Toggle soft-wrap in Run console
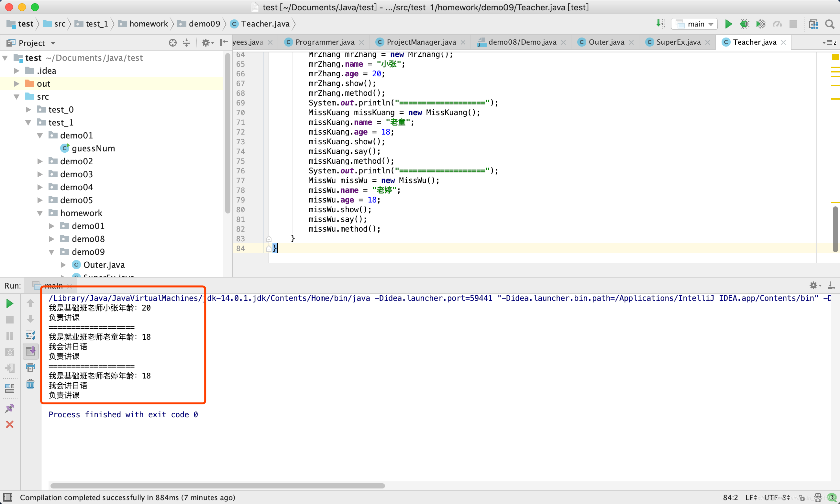840x504 pixels. click(x=30, y=335)
